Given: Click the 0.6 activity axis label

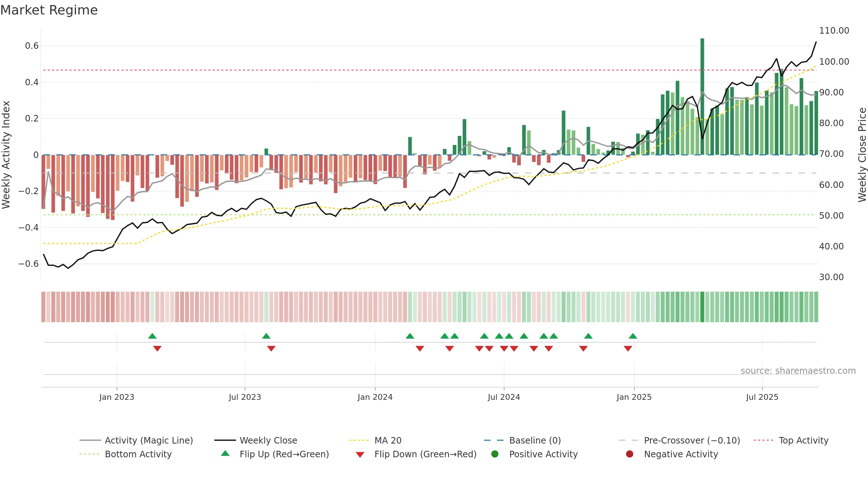Looking at the screenshot, I should 32,46.
